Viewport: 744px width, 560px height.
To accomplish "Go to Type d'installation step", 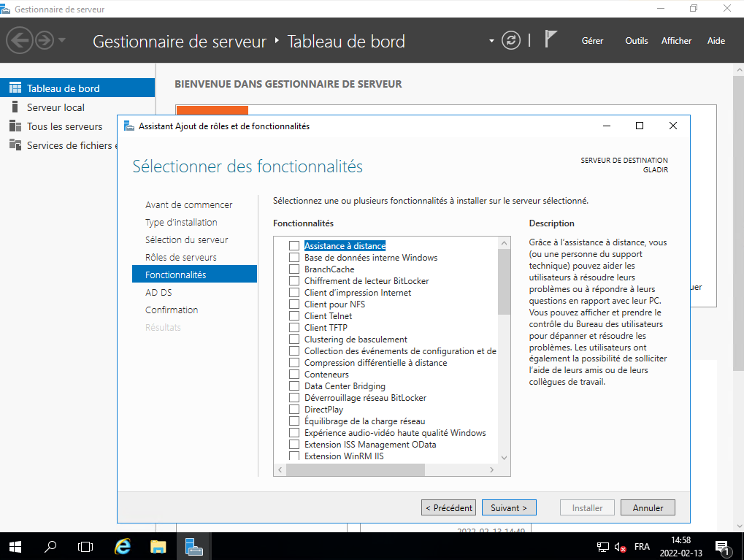I will 181,223.
